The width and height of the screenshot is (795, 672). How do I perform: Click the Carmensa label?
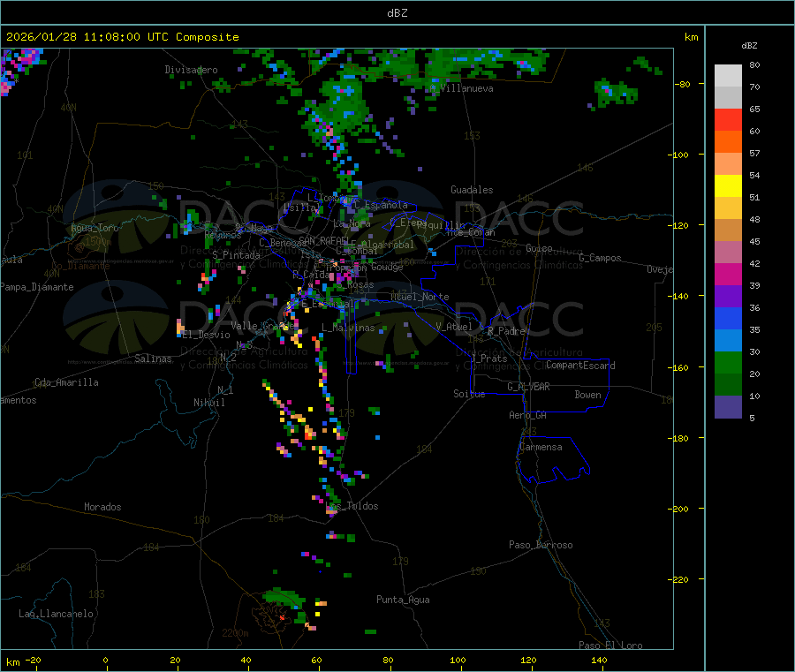tap(541, 447)
